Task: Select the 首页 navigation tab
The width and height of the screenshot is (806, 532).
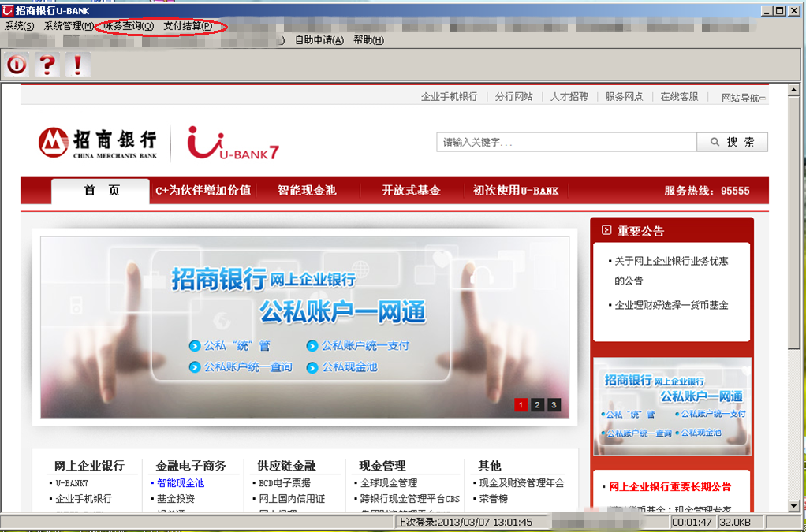Action: (x=101, y=191)
